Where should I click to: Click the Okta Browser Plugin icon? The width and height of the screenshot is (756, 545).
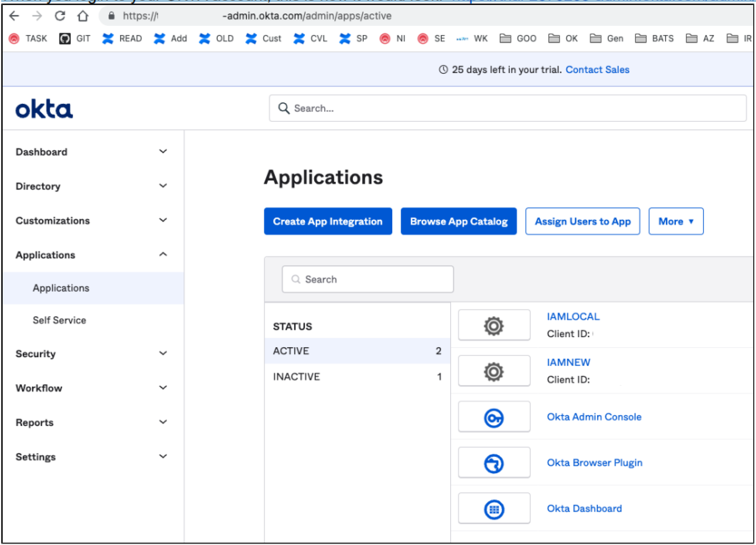point(494,463)
